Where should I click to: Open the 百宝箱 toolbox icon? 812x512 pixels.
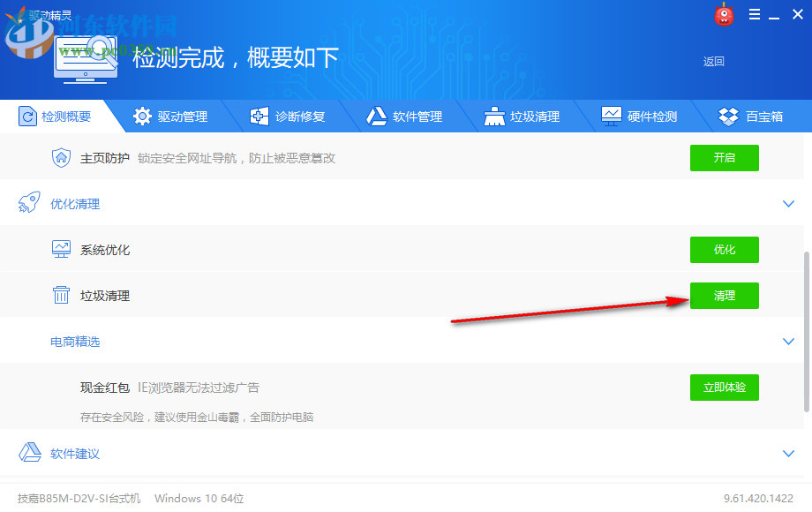pos(728,116)
